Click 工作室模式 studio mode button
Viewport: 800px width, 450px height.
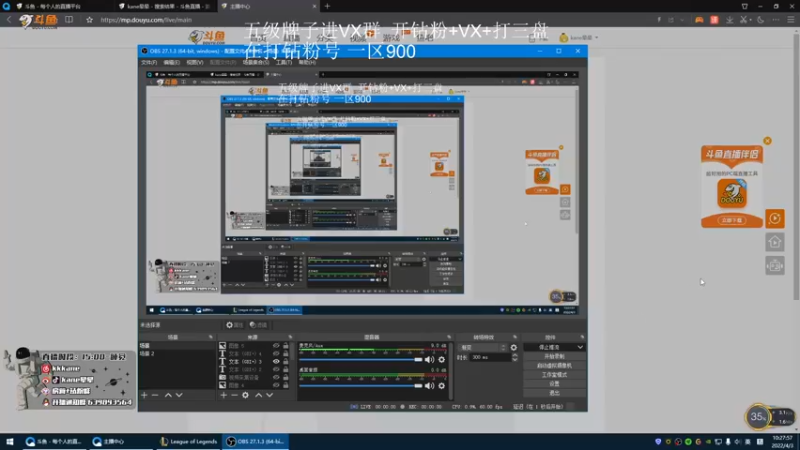pyautogui.click(x=554, y=375)
